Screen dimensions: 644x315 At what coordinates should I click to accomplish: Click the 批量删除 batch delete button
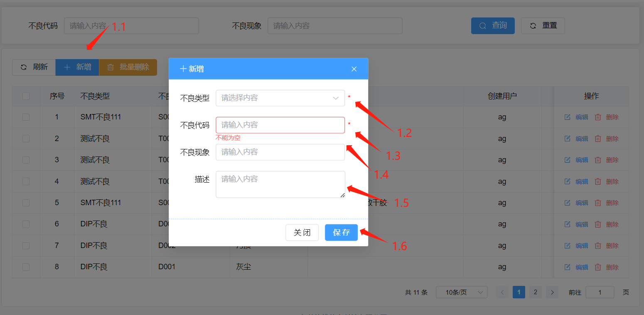[128, 67]
